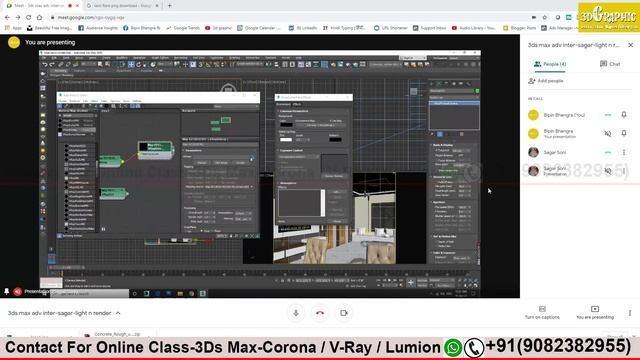This screenshot has height=360, width=640.
Task: Click Sagar Soni participant avatar
Action: [533, 152]
